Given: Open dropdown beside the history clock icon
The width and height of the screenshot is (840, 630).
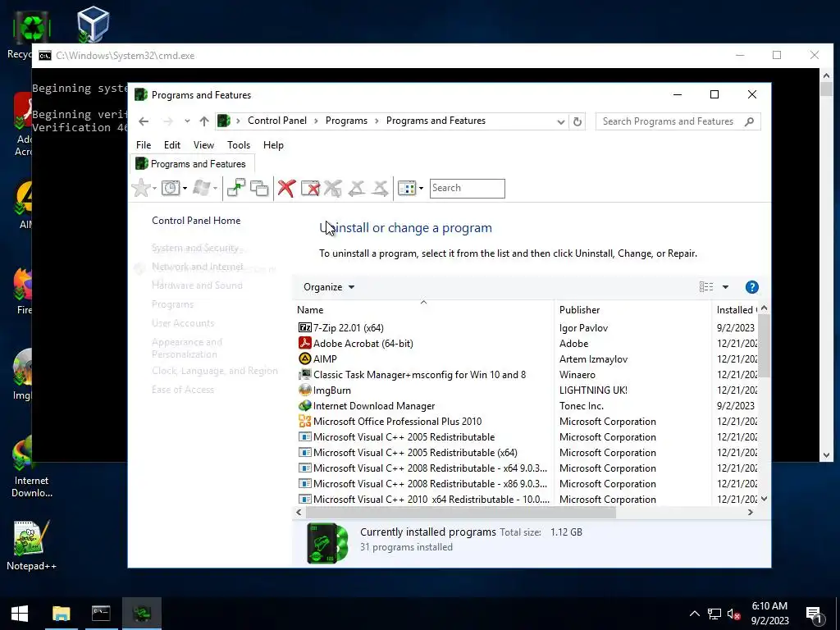Looking at the screenshot, I should point(185,188).
